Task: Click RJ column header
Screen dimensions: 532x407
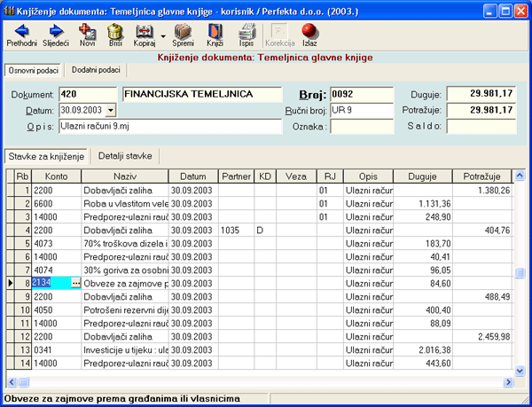Action: click(330, 176)
